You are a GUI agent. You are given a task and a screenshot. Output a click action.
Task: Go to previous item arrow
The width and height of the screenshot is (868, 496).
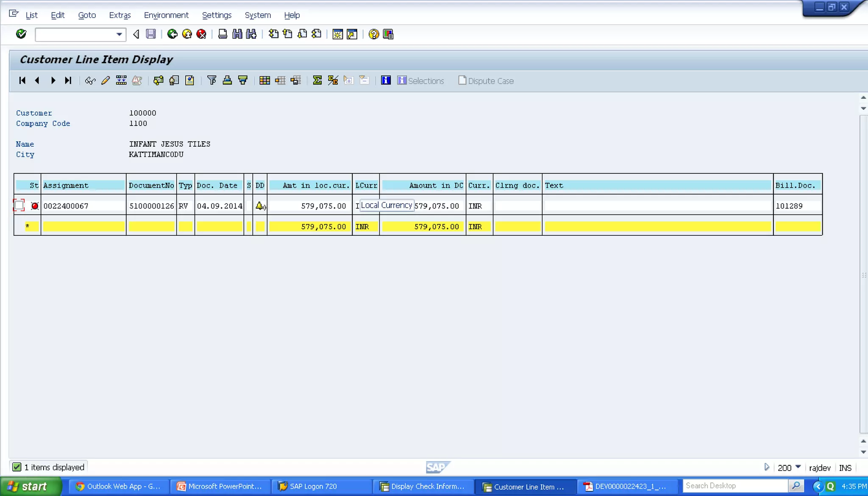click(37, 81)
